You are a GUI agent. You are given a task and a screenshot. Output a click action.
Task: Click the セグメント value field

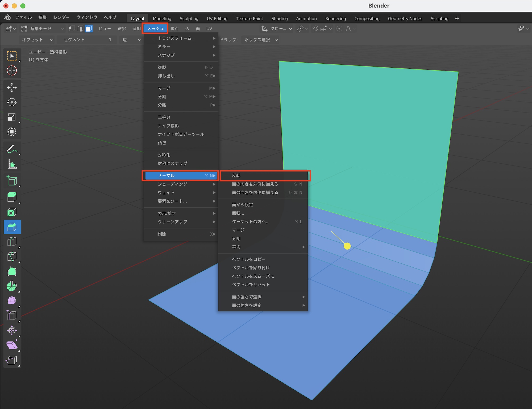coord(87,40)
